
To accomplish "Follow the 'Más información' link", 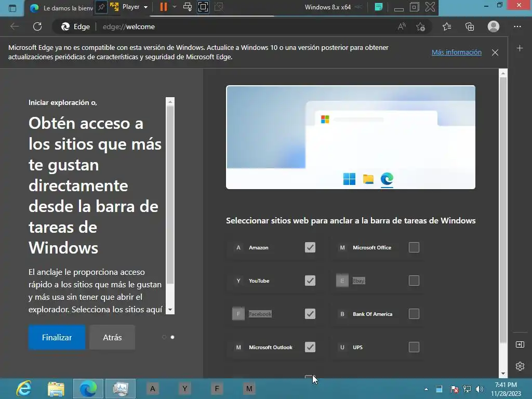I will point(456,52).
